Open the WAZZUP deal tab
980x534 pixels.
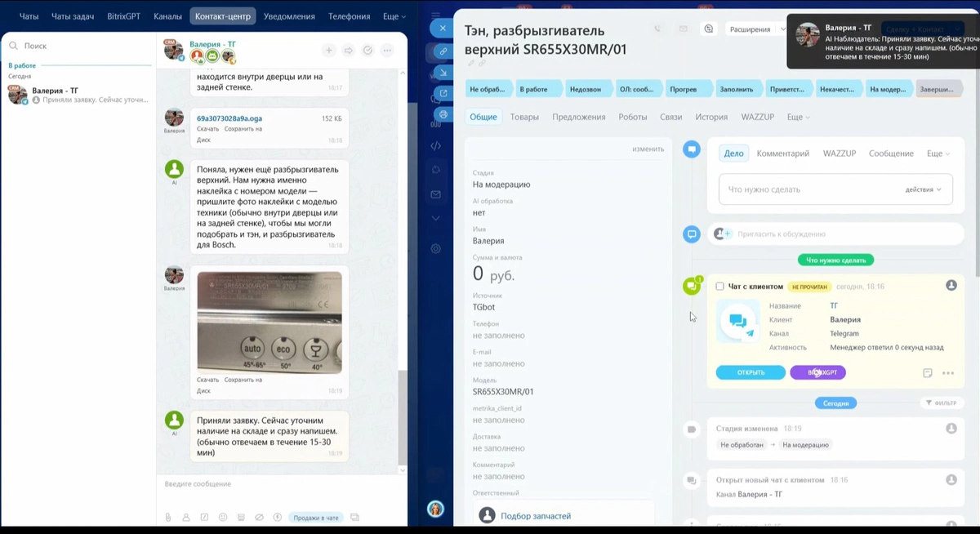tap(757, 117)
